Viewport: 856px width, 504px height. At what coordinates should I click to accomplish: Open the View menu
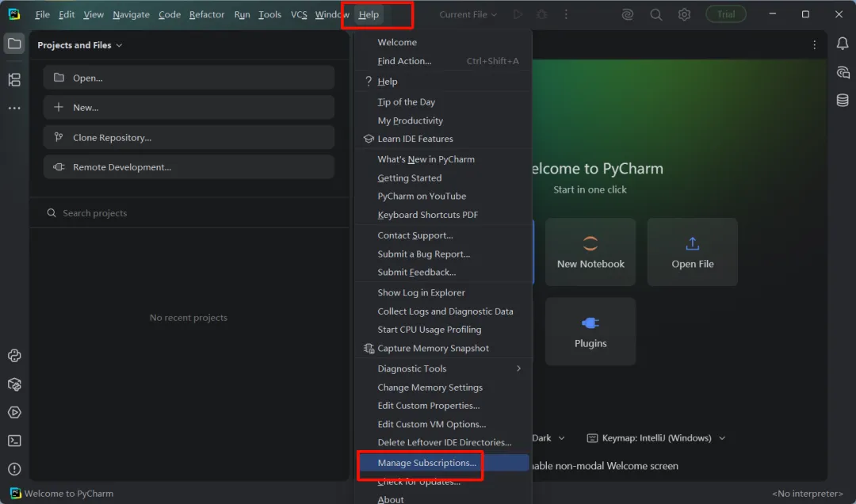pyautogui.click(x=94, y=15)
